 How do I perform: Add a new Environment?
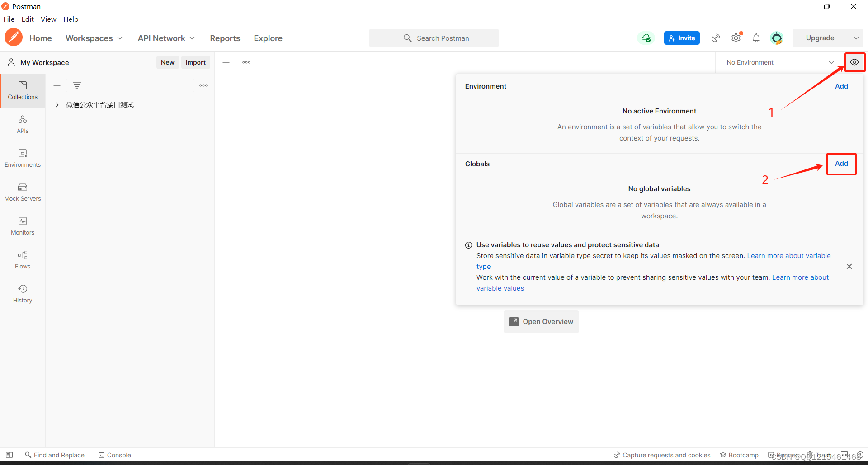point(841,86)
